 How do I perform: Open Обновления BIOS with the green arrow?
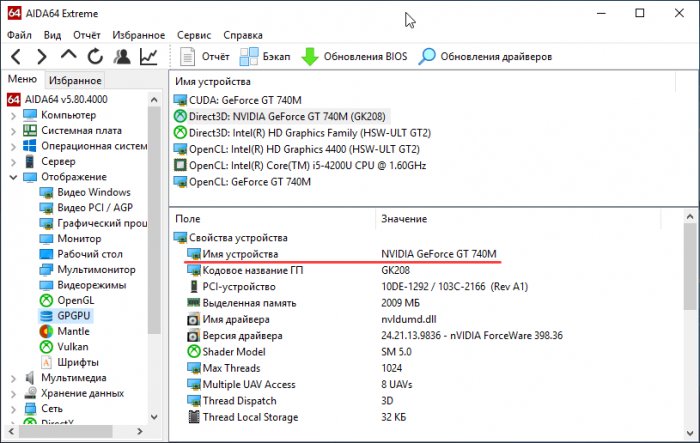[x=354, y=57]
